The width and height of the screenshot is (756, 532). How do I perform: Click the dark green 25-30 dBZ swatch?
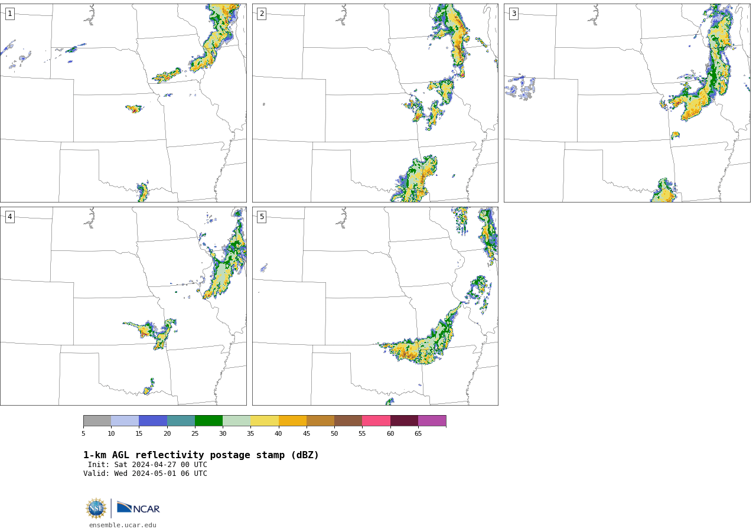click(209, 421)
